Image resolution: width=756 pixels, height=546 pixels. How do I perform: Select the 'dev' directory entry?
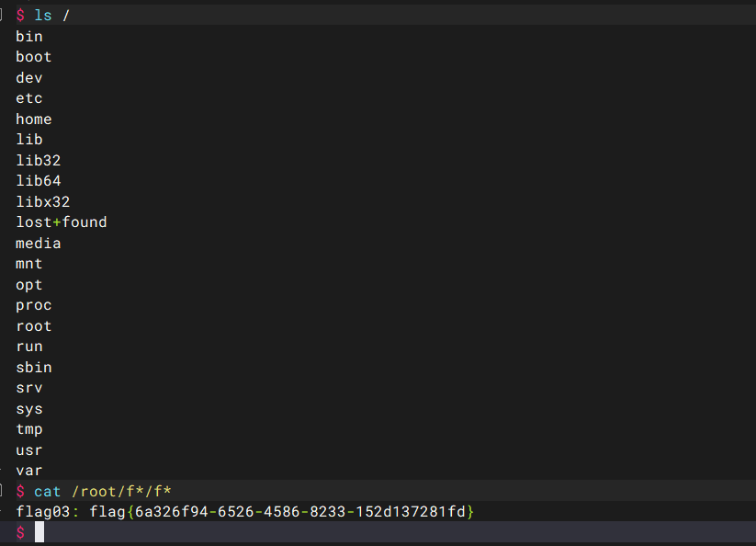coord(28,77)
